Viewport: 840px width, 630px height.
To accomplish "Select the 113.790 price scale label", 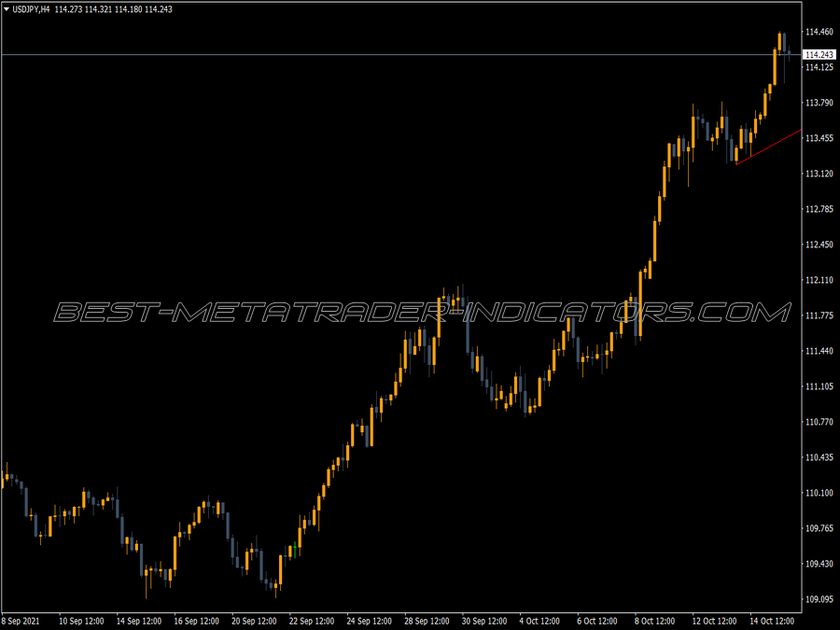I will 819,103.
